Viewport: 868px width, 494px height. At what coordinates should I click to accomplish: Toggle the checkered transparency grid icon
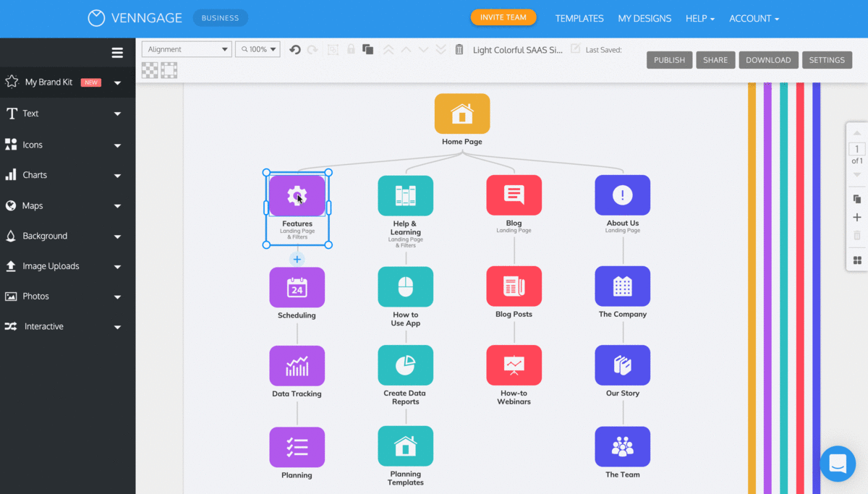[x=150, y=70]
